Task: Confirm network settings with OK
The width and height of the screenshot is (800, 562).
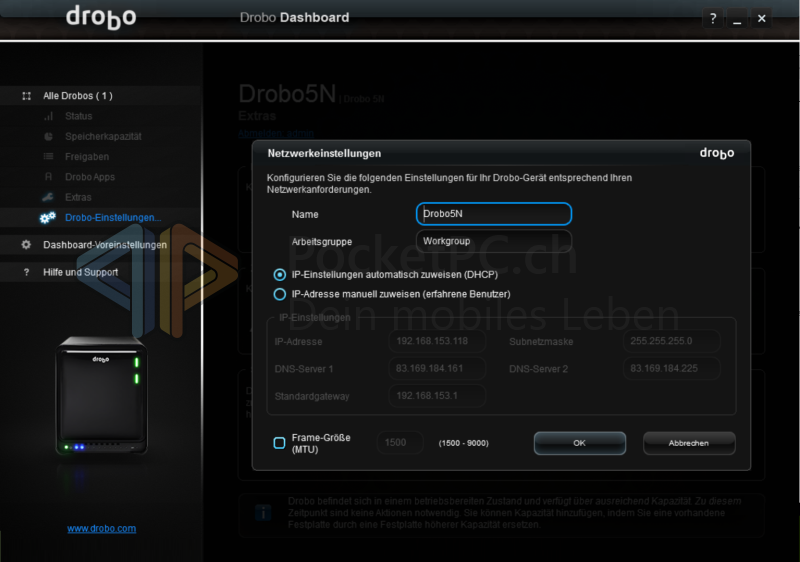Action: point(580,443)
